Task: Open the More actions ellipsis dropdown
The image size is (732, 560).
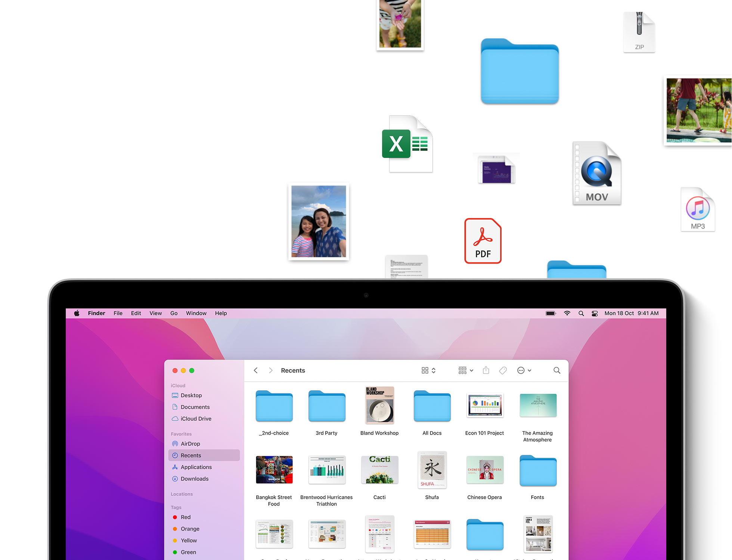Action: (524, 370)
